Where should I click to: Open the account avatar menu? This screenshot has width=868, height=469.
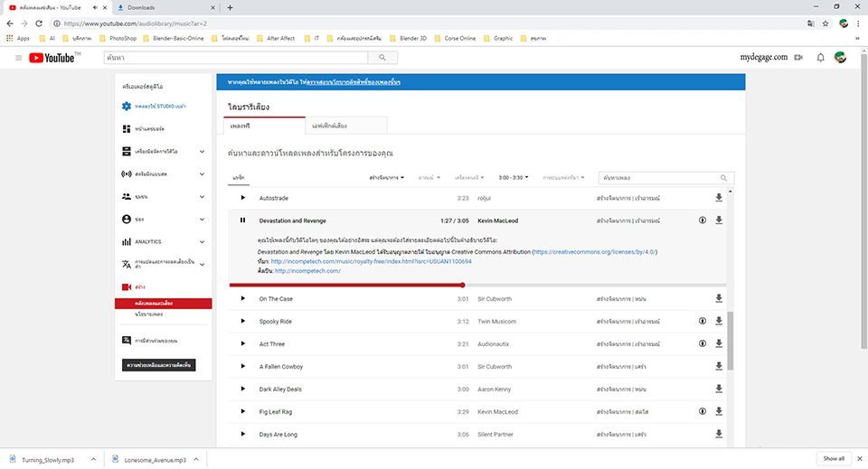tap(840, 58)
